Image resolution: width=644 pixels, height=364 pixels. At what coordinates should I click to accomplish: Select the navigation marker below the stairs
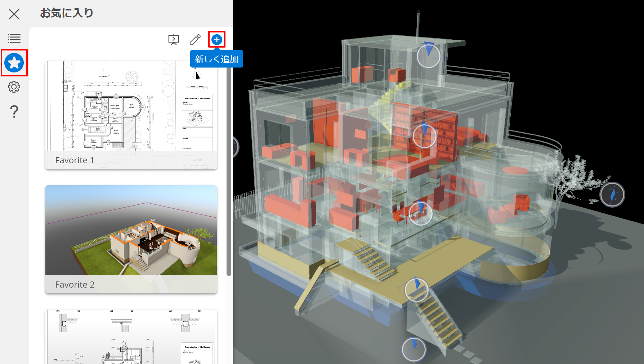(x=414, y=349)
